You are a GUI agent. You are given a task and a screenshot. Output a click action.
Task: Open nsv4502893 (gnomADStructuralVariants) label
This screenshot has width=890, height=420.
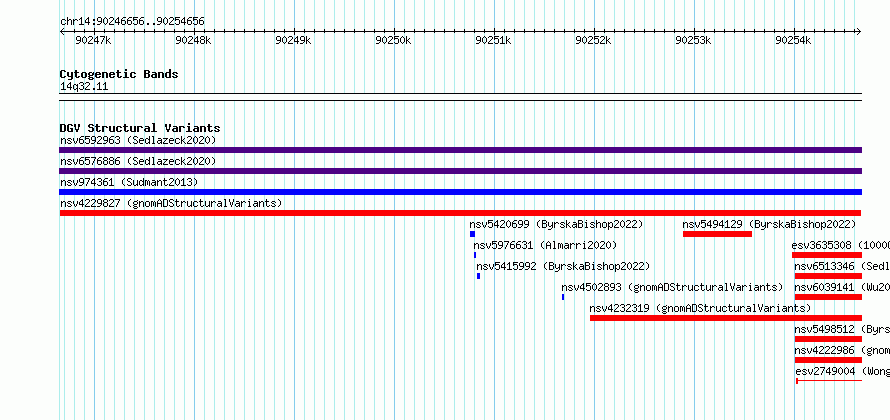(x=672, y=287)
